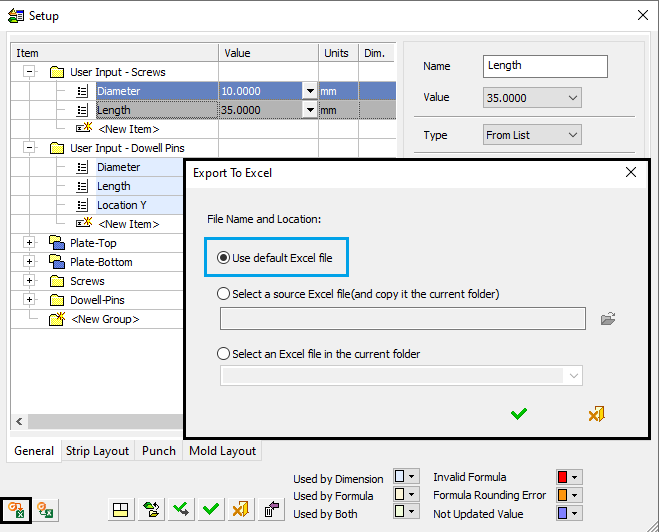Select the Location Y item

click(x=122, y=205)
